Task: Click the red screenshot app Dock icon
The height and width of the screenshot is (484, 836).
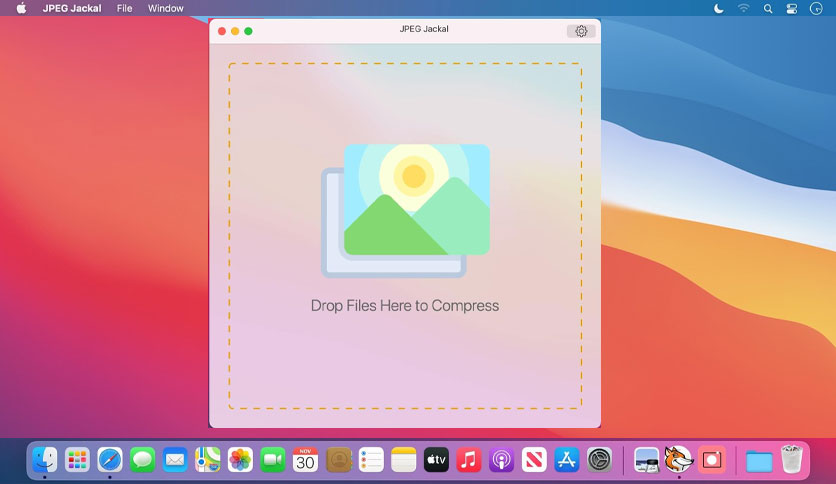Action: click(712, 459)
